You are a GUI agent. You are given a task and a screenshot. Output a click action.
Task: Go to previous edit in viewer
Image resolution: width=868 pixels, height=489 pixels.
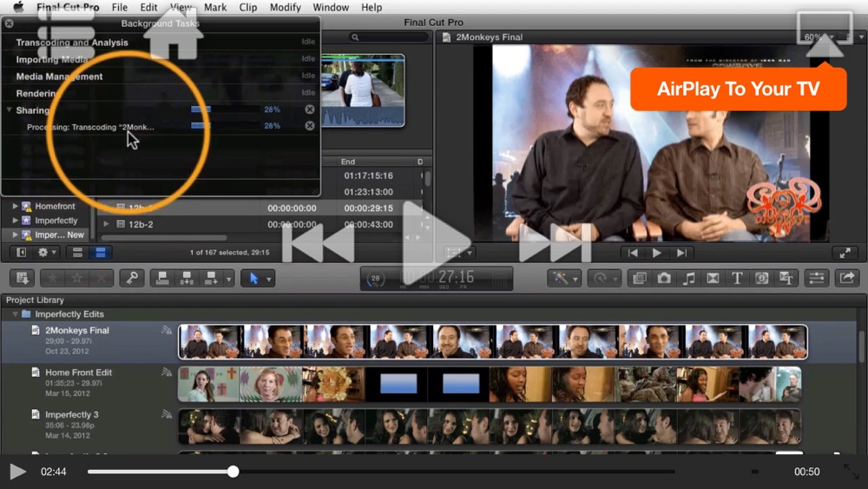(633, 253)
